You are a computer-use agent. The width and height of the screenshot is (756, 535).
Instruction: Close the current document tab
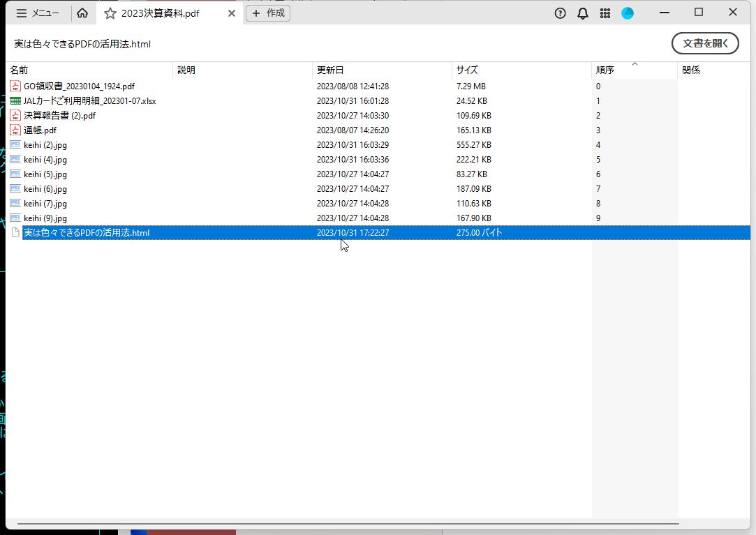(231, 13)
